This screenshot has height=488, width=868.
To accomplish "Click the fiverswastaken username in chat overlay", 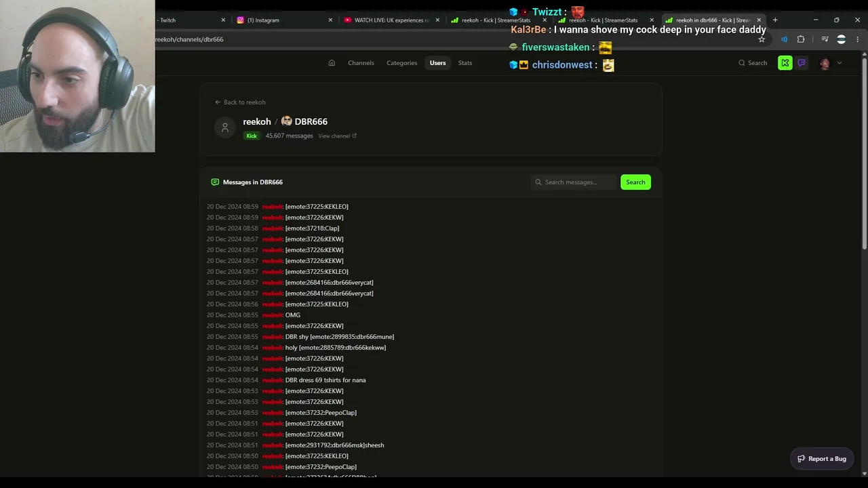I will click(555, 47).
